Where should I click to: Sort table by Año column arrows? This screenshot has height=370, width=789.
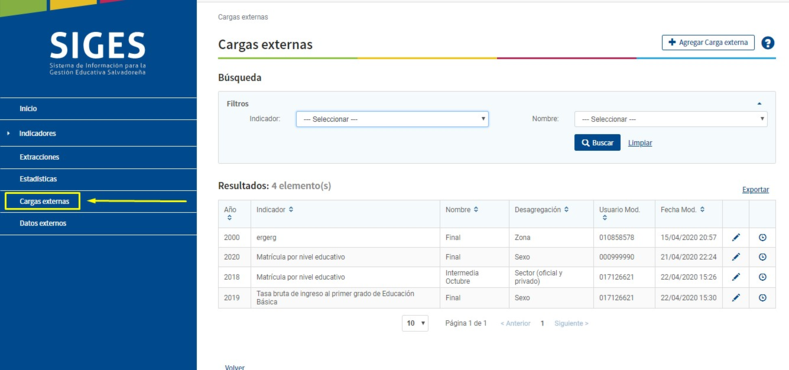click(x=229, y=218)
